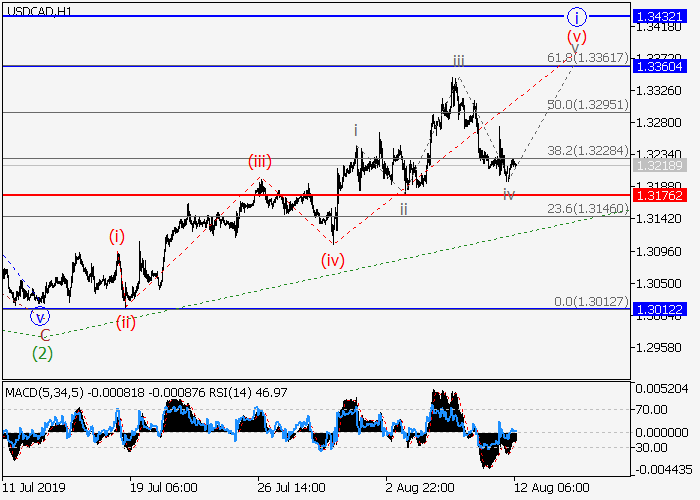Select the red (iv) wave label
The image size is (700, 500).
333,260
